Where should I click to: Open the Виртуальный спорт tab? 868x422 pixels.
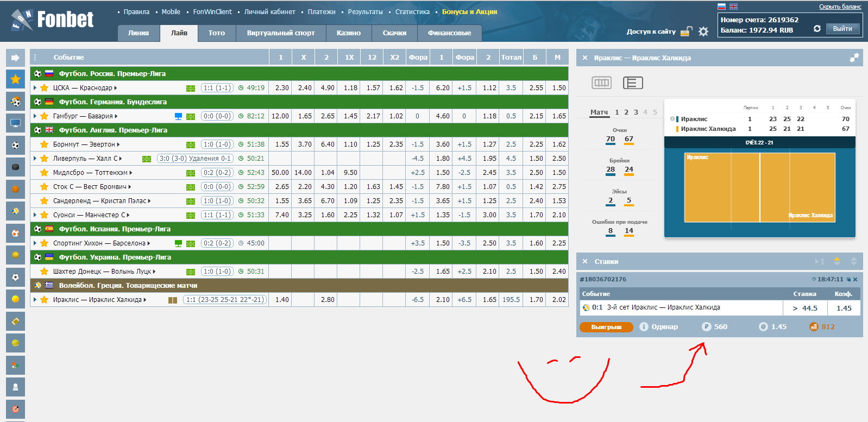(281, 33)
